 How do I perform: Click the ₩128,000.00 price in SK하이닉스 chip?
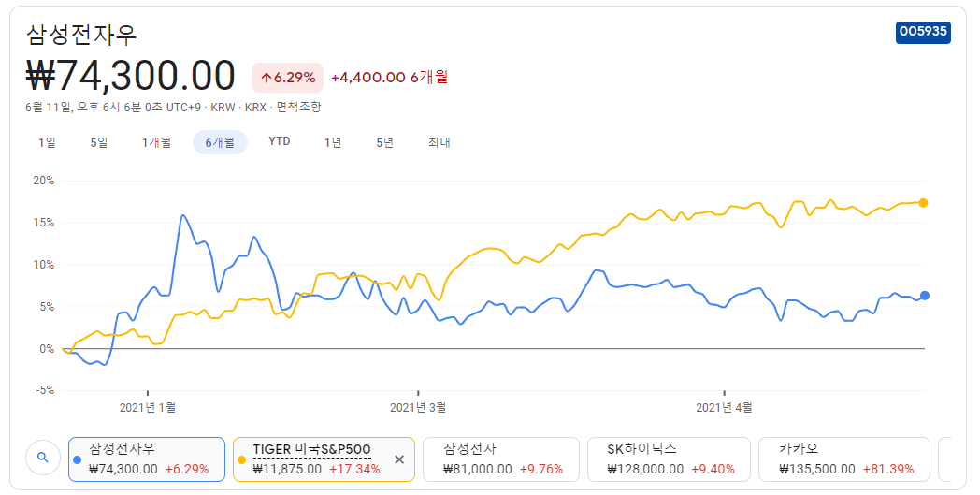pyautogui.click(x=645, y=470)
